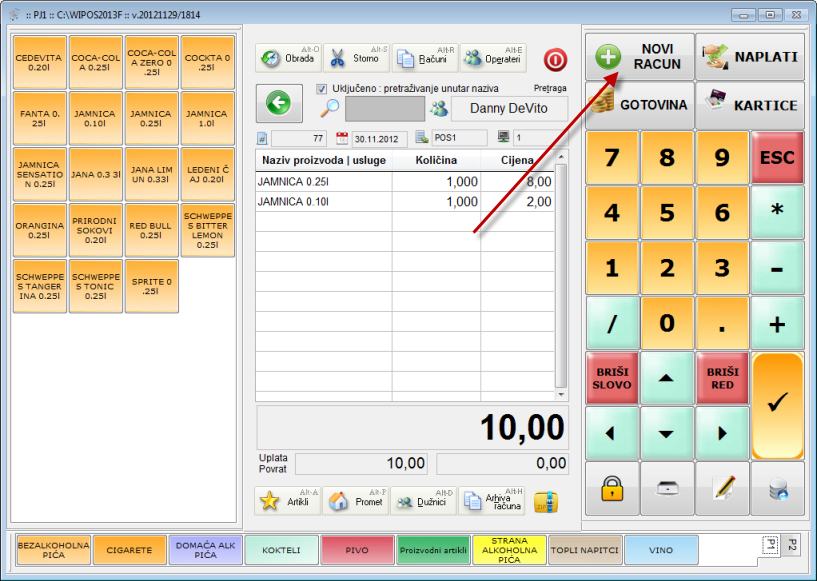Click the database sync icon
The image size is (817, 581).
777,488
